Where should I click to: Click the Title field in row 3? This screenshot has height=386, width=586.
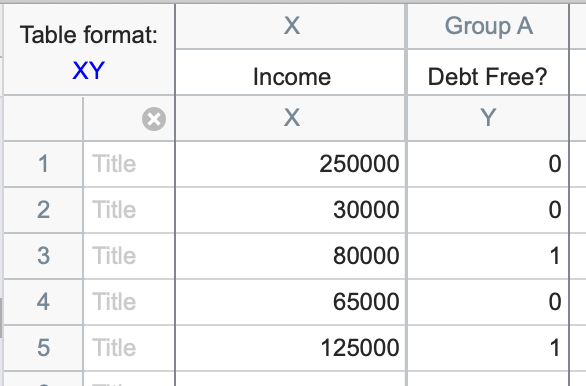pos(129,256)
